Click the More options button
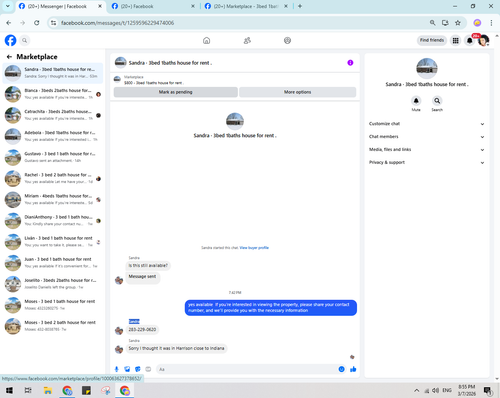Screen dimensions: 500x398 297,92
